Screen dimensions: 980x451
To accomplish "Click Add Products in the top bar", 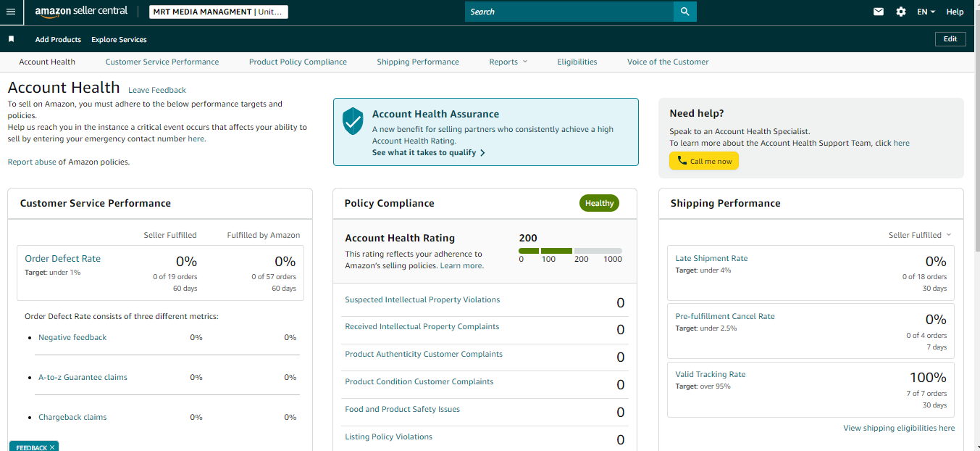I will tap(58, 39).
